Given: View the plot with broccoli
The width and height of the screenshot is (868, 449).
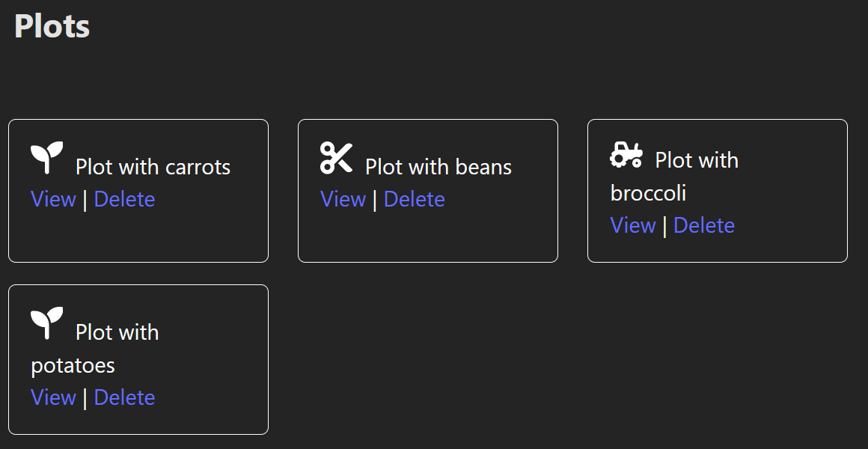Looking at the screenshot, I should 633,224.
